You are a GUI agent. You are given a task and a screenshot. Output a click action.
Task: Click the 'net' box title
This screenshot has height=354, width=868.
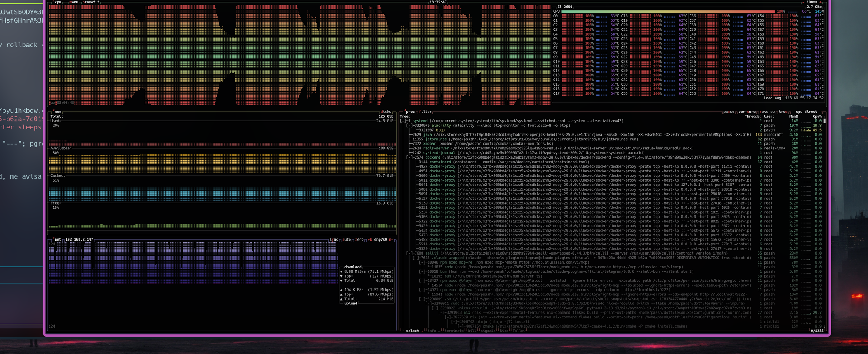coord(57,239)
